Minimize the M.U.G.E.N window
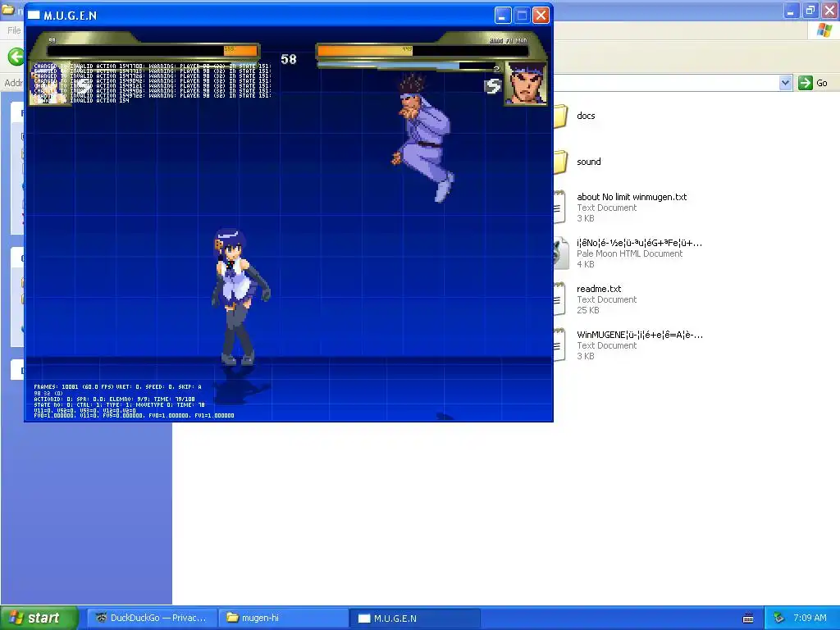The height and width of the screenshot is (630, 840). 503,16
